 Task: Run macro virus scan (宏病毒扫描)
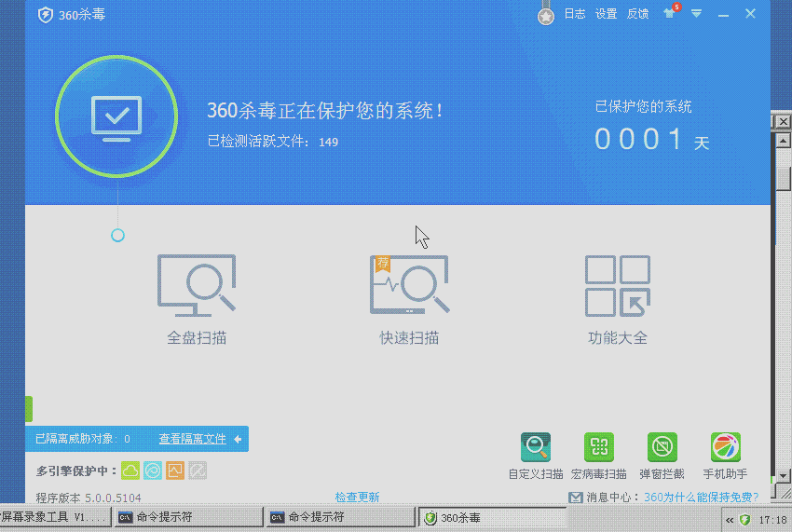coord(598,456)
